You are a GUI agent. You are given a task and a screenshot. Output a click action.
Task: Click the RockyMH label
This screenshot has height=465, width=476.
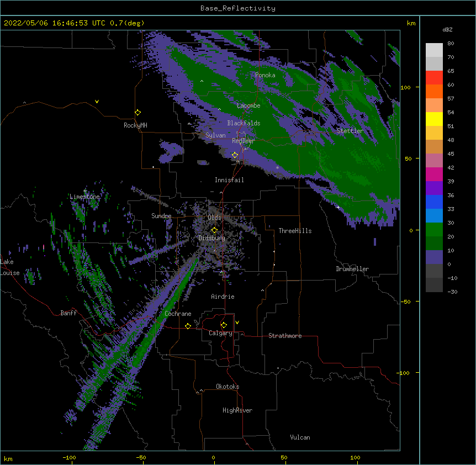click(x=135, y=125)
